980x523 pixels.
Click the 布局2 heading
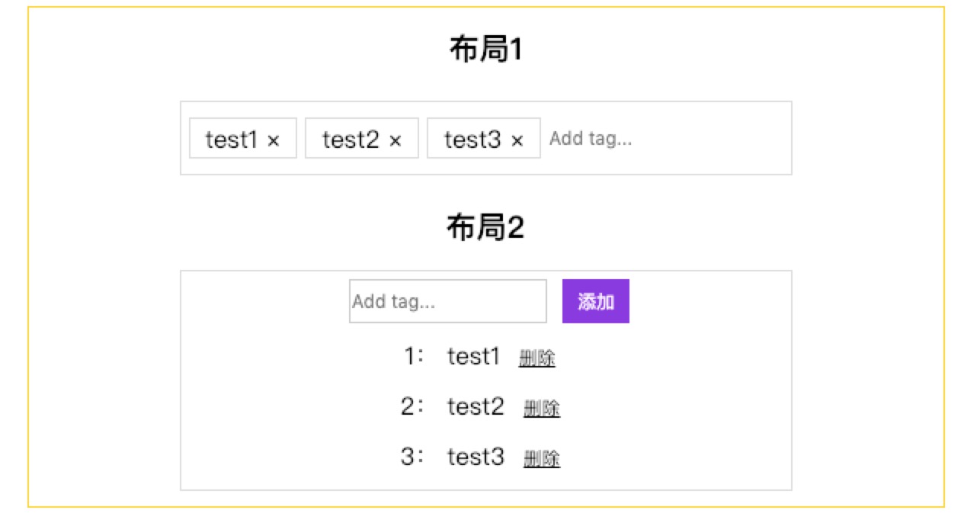(486, 228)
